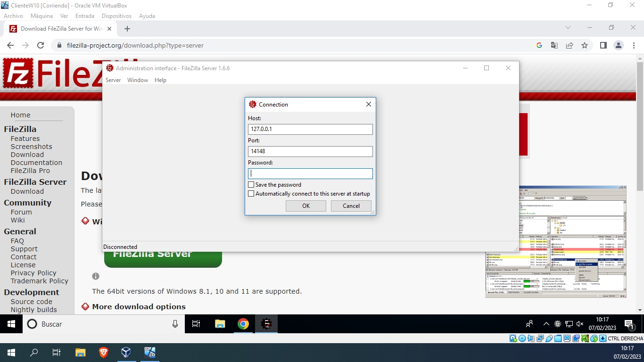
Task: Open Chrome three-dot menu
Action: click(x=633, y=45)
